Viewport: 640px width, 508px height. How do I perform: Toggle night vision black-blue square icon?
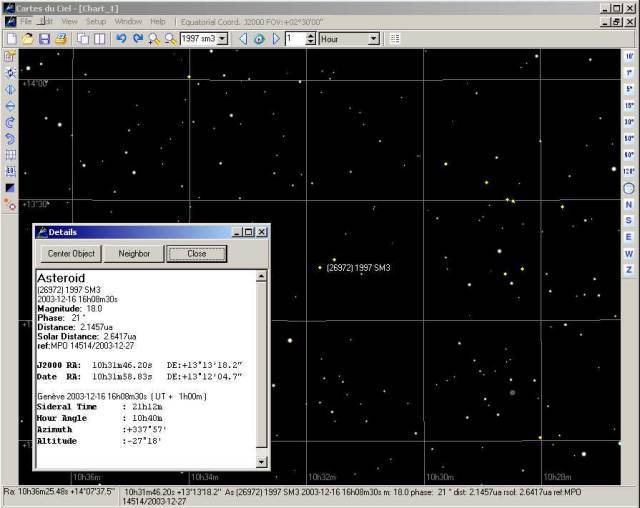click(10, 188)
